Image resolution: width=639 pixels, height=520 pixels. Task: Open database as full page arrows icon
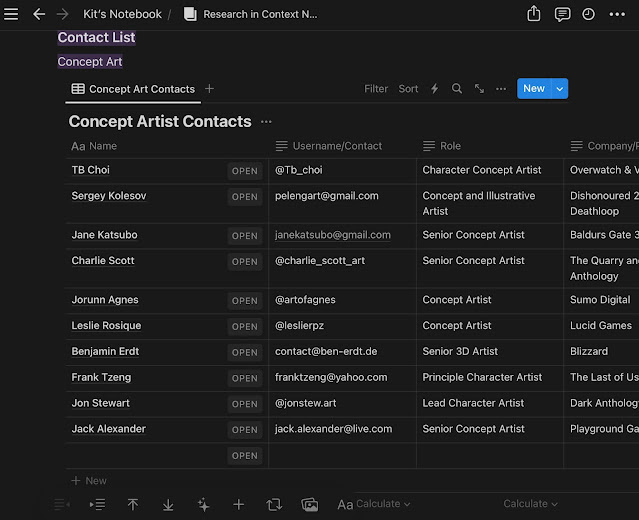[479, 88]
